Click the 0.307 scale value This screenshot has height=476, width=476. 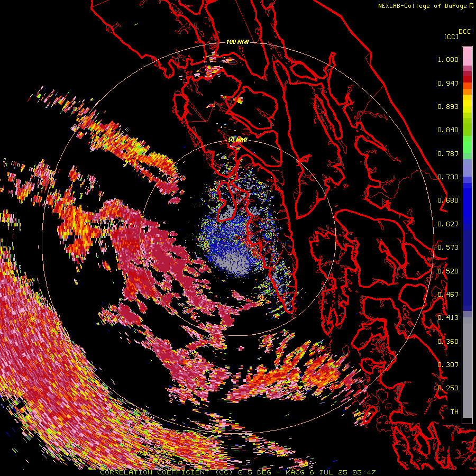(448, 365)
